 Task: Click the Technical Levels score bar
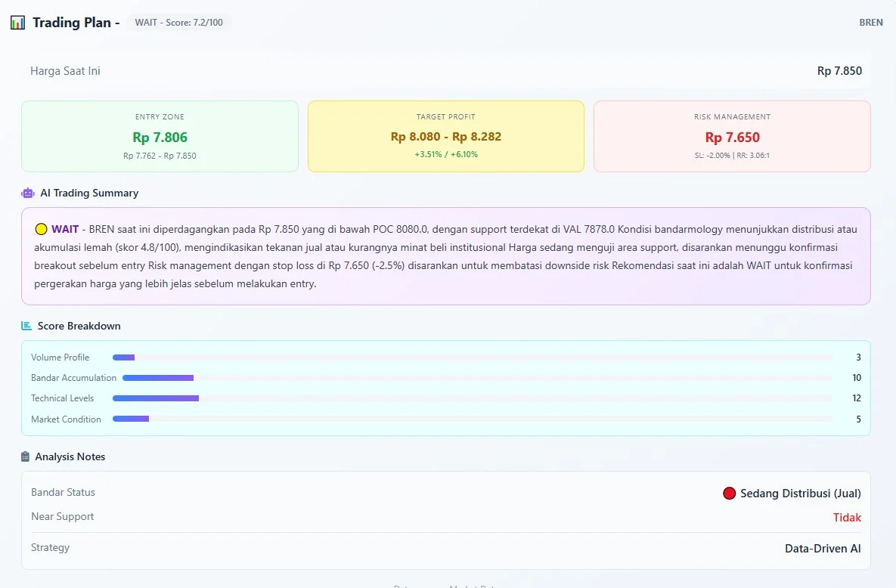click(472, 398)
